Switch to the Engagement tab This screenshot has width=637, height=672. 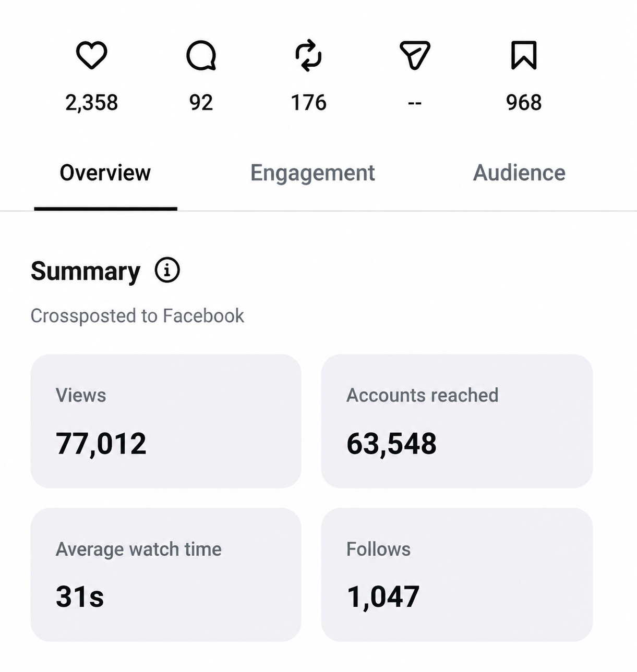313,173
